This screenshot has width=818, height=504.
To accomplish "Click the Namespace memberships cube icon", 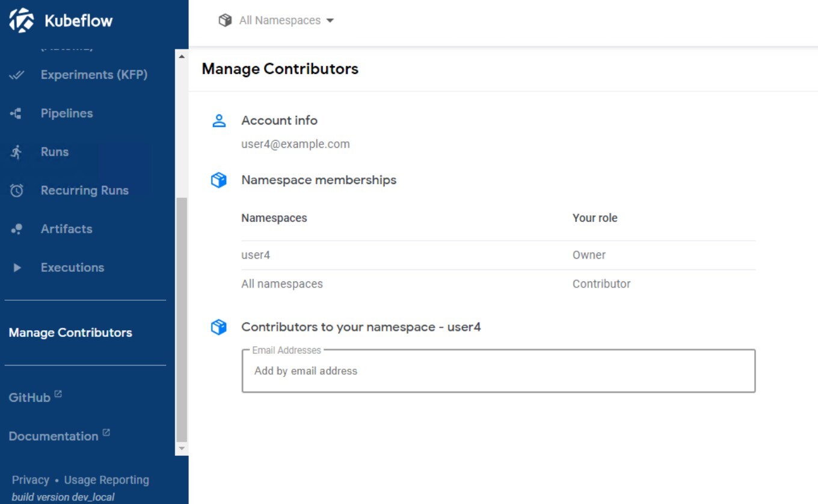I will [x=219, y=179].
